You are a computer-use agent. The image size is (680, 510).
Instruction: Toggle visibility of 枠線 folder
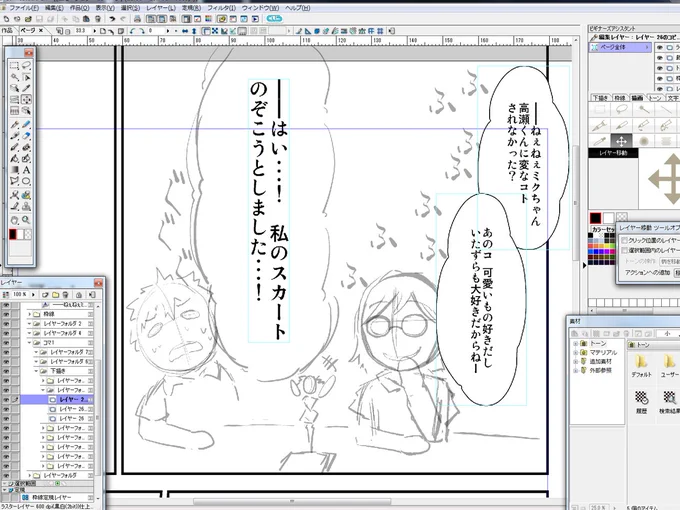6,314
